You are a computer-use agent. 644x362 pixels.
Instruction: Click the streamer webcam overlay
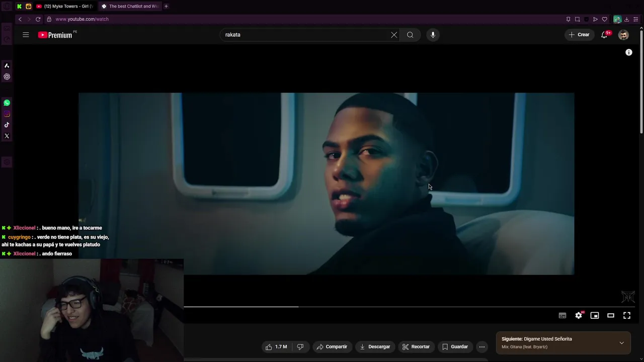tap(92, 310)
